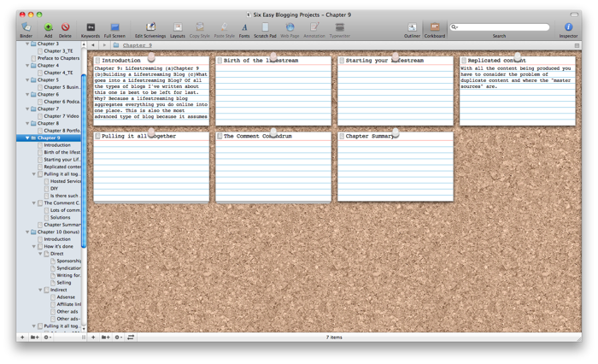This screenshot has width=598, height=364.
Task: Click the swap arrows icon in corkboard footer
Action: point(131,338)
